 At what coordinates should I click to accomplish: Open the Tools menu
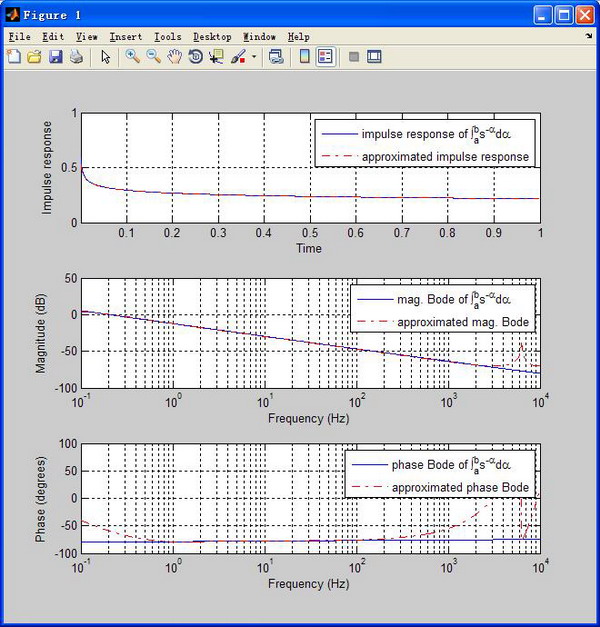pos(168,37)
